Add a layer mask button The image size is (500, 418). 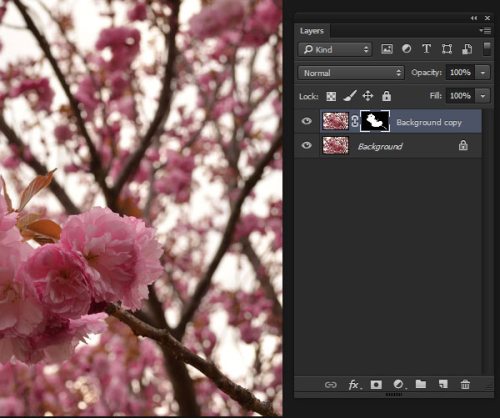tap(376, 385)
